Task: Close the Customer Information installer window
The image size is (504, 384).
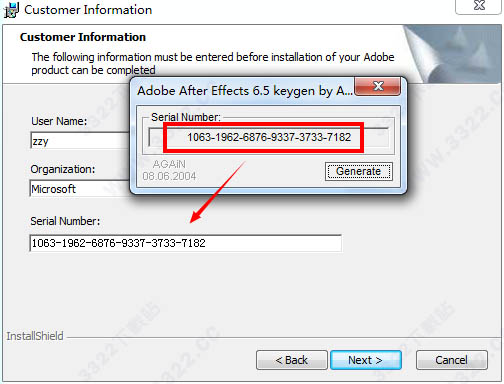Action: tap(479, 6)
